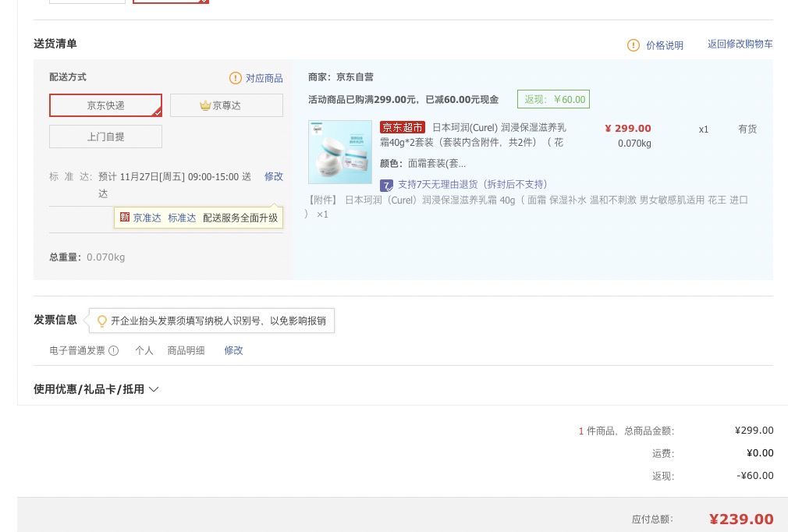The image size is (788, 532).
Task: Click the 应付总额 ¥239.00 amount
Action: pos(741,519)
